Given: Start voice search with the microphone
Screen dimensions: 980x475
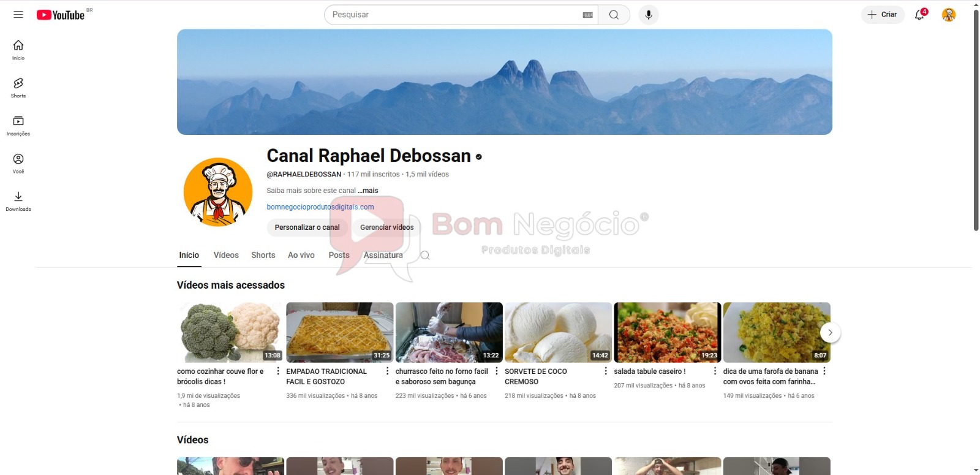Looking at the screenshot, I should click(x=649, y=15).
